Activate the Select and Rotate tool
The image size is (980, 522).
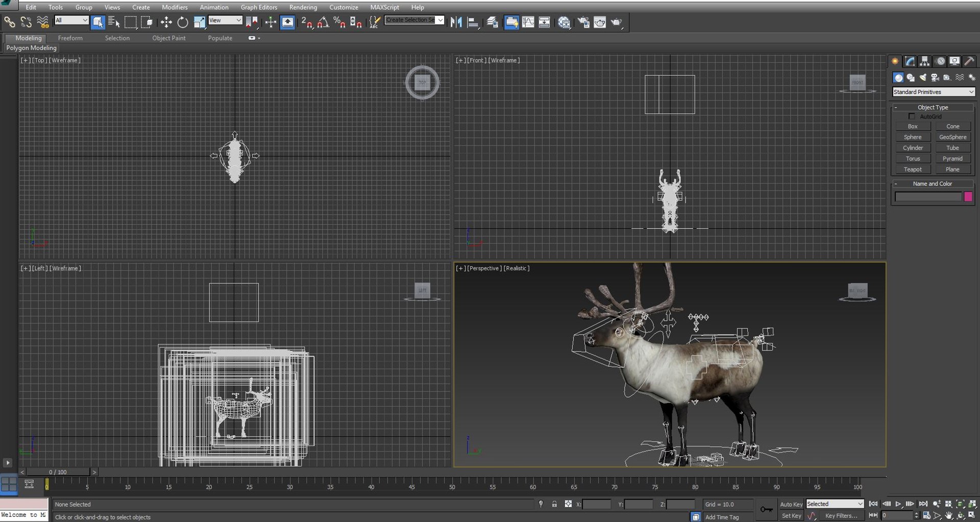pos(183,22)
